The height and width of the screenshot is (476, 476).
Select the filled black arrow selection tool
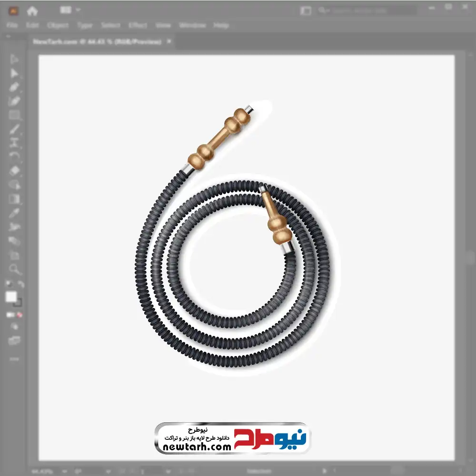point(14,73)
